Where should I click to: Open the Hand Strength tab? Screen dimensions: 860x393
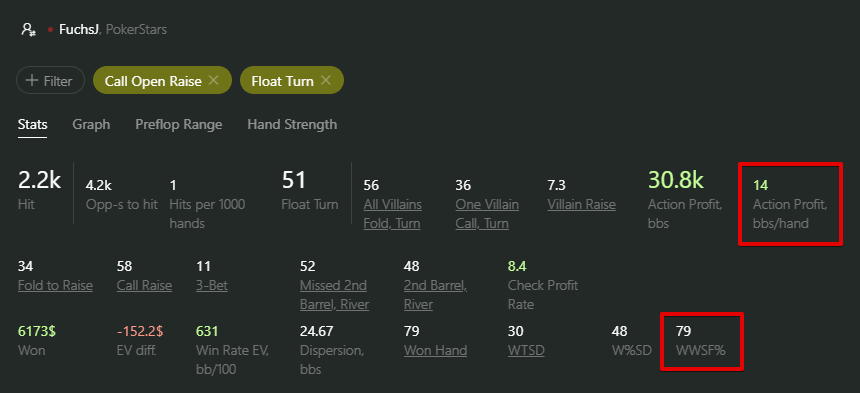[292, 124]
